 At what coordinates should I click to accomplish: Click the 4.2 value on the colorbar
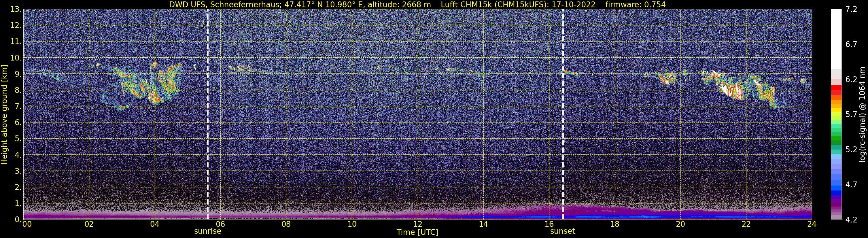(851, 220)
